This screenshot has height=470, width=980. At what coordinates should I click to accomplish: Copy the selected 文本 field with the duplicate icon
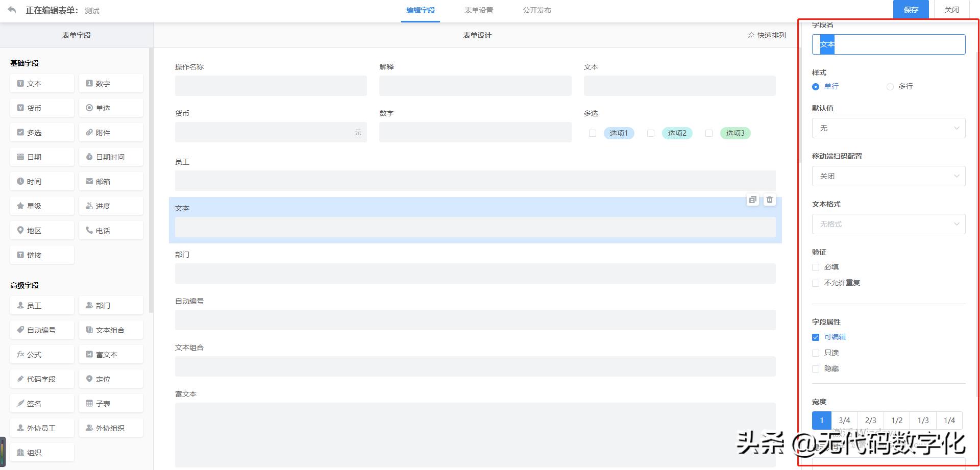(x=753, y=200)
